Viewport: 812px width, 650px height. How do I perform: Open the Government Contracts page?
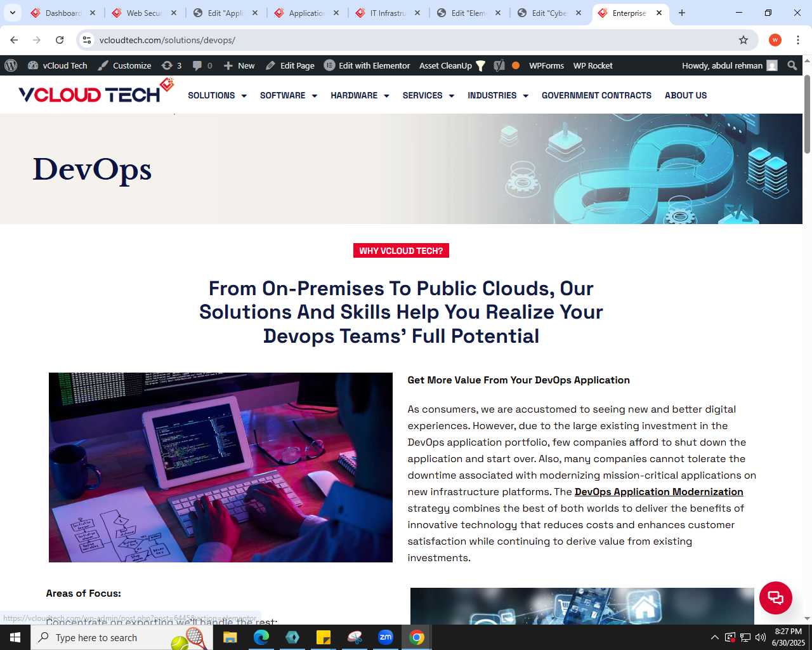[596, 95]
